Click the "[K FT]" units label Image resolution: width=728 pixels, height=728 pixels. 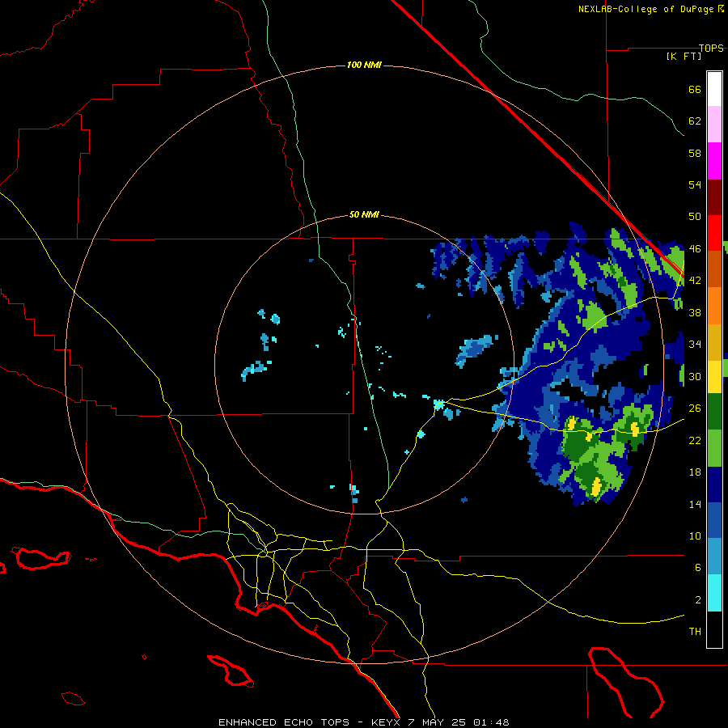click(684, 56)
